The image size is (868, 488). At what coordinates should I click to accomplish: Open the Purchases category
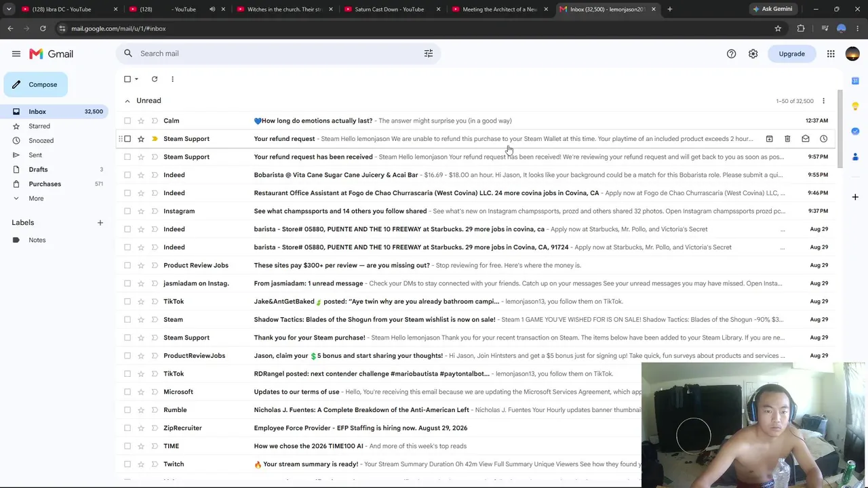[x=56, y=184]
